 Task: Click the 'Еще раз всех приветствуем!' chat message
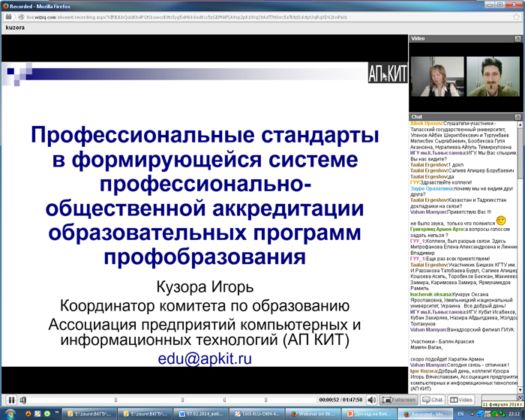point(459,259)
